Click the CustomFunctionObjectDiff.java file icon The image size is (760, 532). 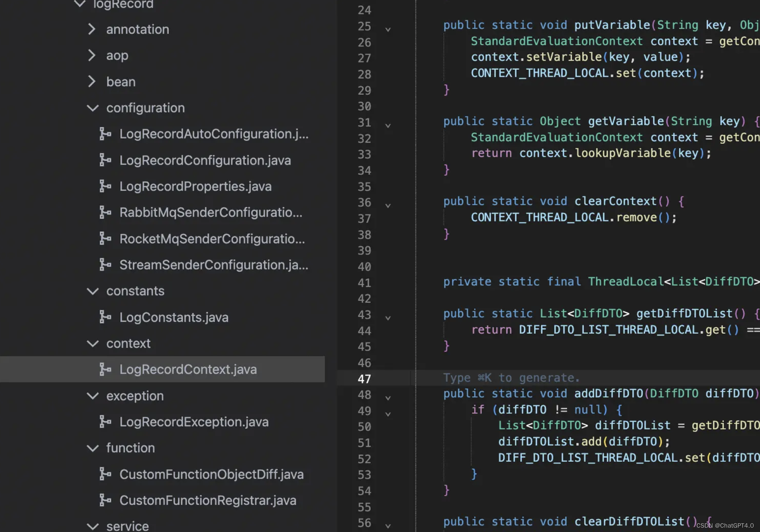point(105,474)
